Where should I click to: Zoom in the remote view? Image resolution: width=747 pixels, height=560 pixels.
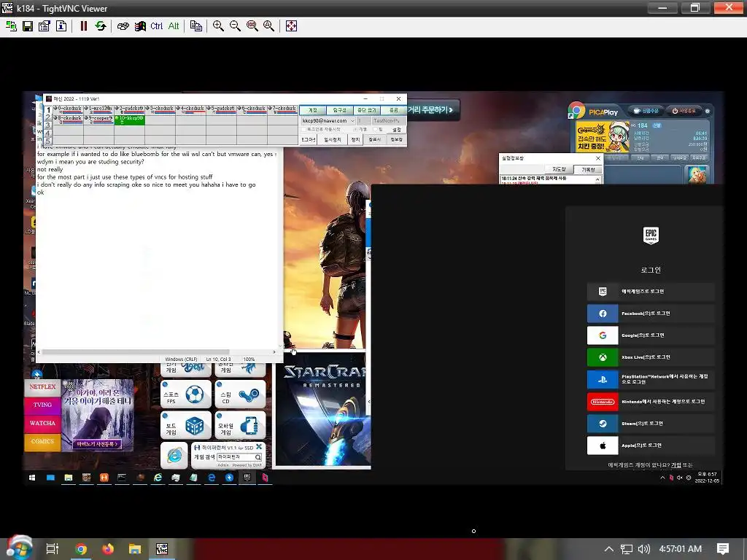[218, 26]
